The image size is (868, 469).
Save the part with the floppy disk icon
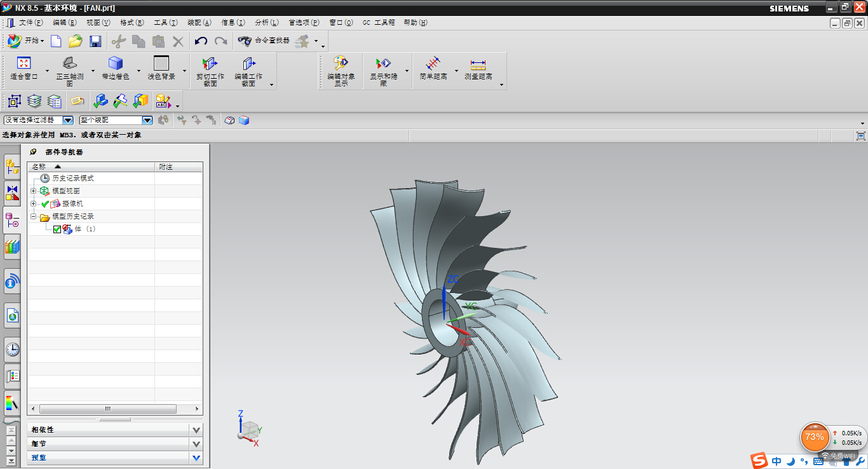coord(95,41)
